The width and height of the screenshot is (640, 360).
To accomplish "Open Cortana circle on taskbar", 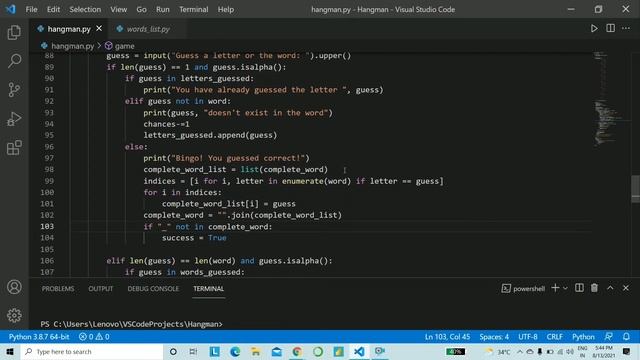I will pos(173,351).
